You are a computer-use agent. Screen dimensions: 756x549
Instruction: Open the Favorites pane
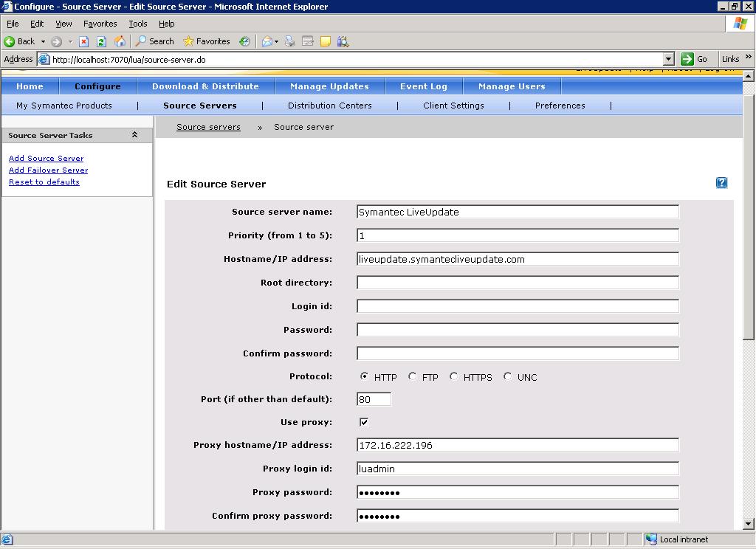click(207, 41)
